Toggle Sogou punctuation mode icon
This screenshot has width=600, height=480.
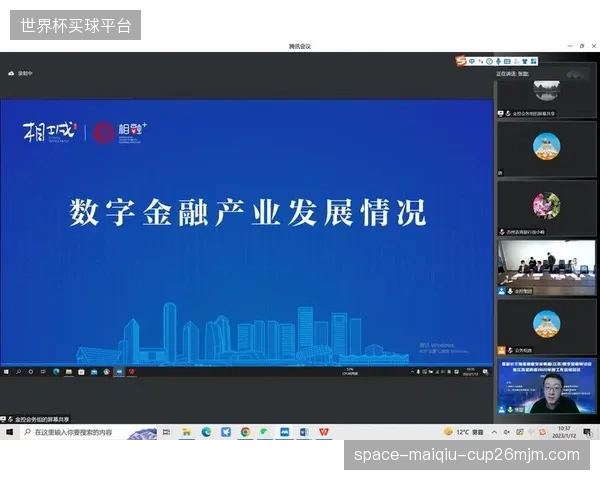(481, 61)
